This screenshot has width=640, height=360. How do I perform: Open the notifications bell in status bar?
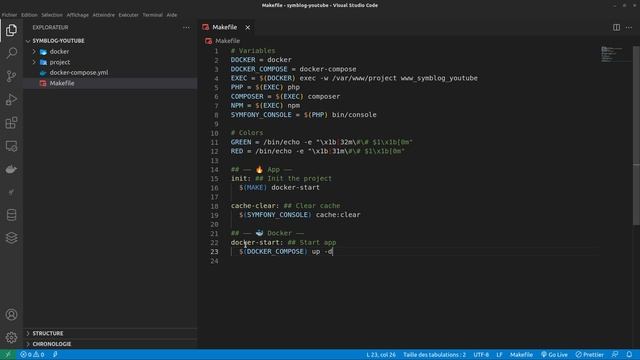tap(629, 355)
